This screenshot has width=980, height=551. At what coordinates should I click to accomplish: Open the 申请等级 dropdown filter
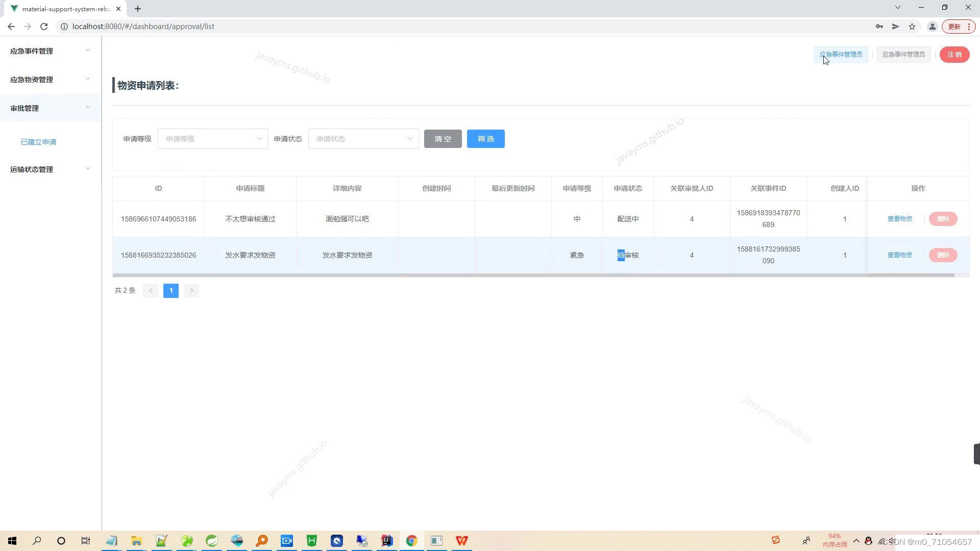[213, 139]
